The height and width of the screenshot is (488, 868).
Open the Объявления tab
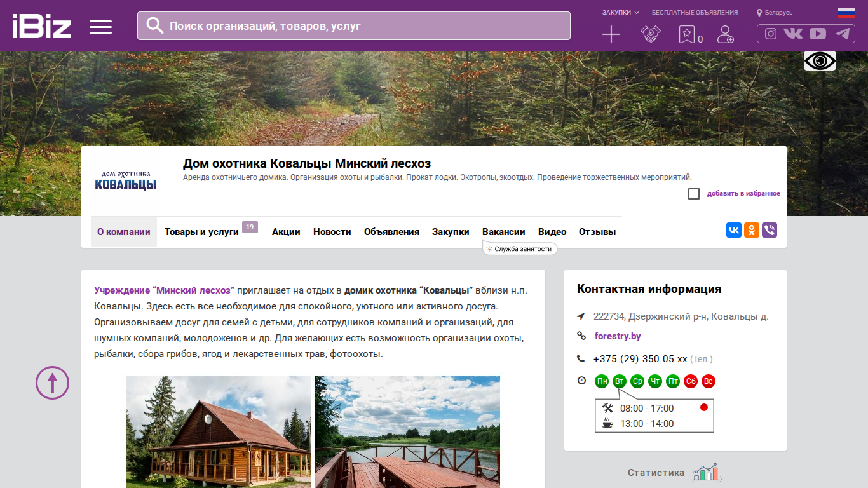pos(391,232)
